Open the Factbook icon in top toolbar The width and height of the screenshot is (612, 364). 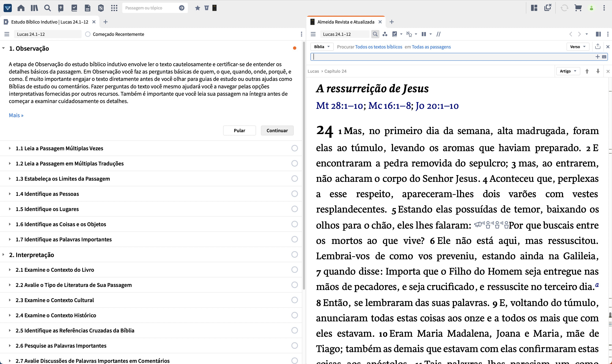pyautogui.click(x=61, y=8)
